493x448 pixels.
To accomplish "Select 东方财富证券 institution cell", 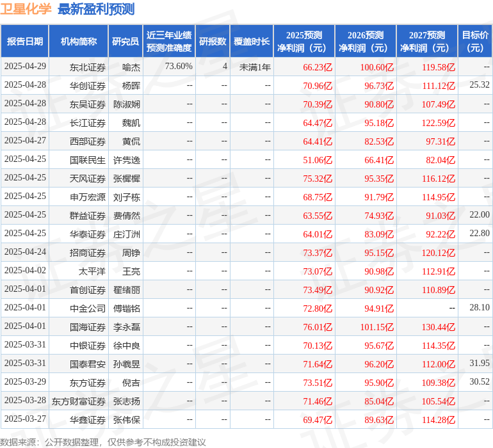I will (79, 401).
